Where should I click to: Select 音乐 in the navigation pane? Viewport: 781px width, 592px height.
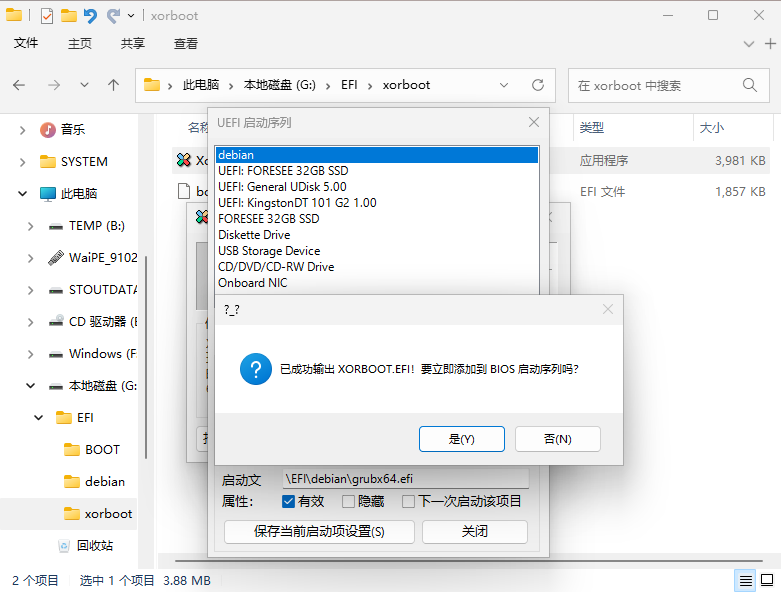[73, 130]
